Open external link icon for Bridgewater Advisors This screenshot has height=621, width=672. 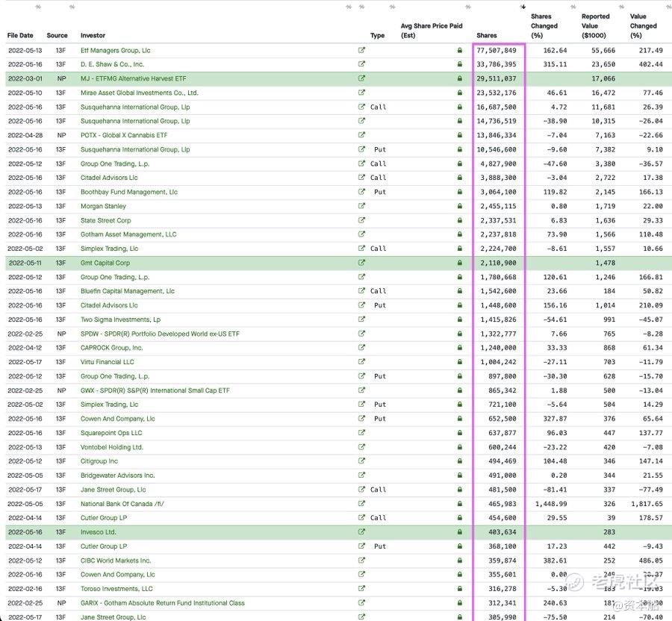pyautogui.click(x=361, y=475)
